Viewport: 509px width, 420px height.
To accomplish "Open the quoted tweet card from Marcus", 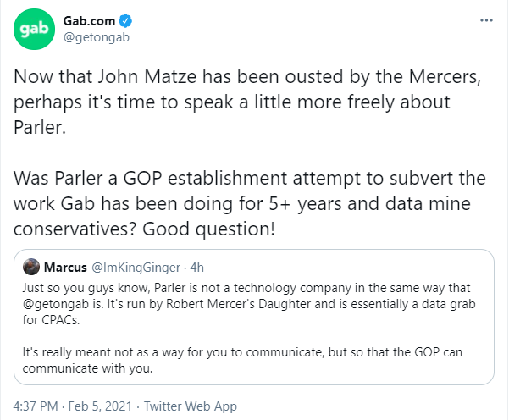I will click(x=254, y=317).
